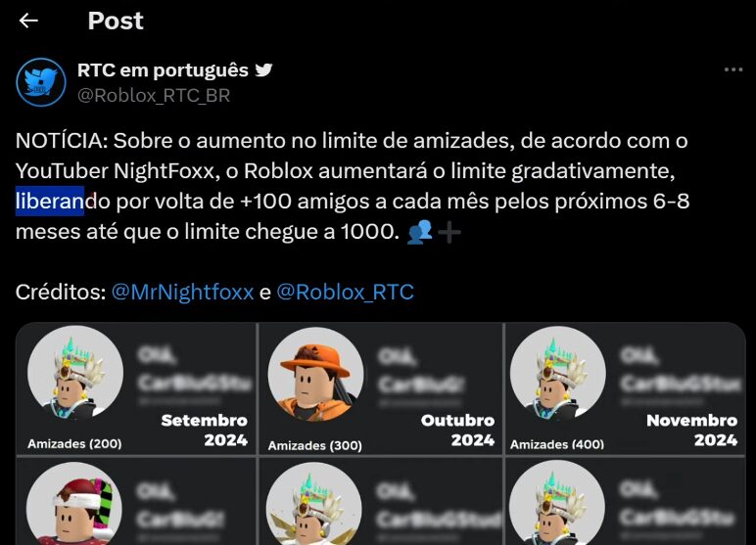Click the orange hat avatar circle
Screen dimensions: 756x545
pyautogui.click(x=315, y=375)
